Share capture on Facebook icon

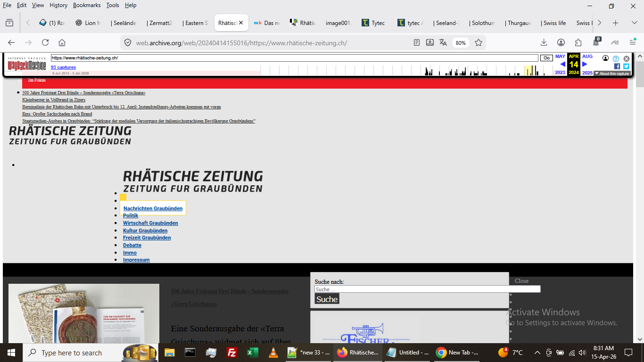(617, 66)
